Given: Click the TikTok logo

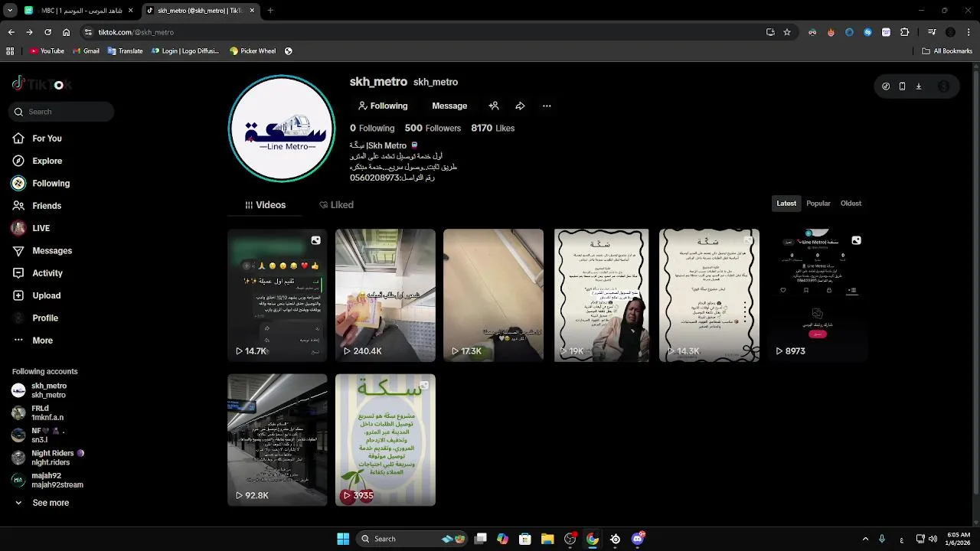Looking at the screenshot, I should [x=42, y=84].
